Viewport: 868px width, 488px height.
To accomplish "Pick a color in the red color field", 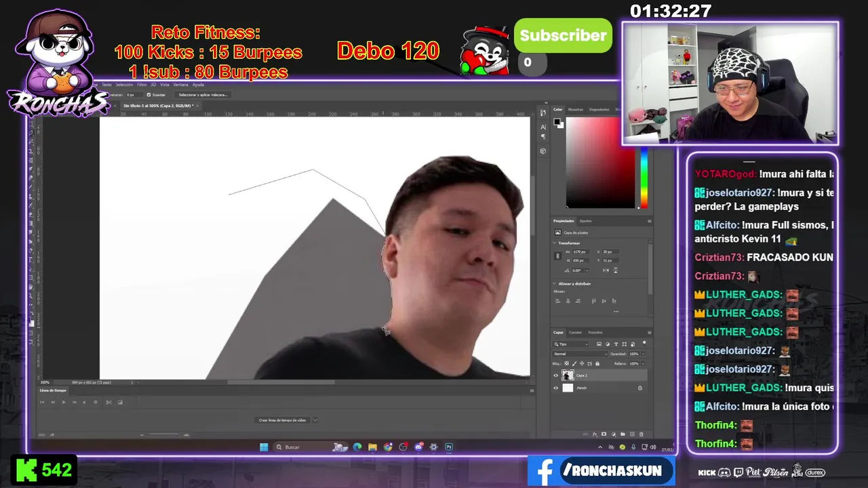I will pos(600,163).
